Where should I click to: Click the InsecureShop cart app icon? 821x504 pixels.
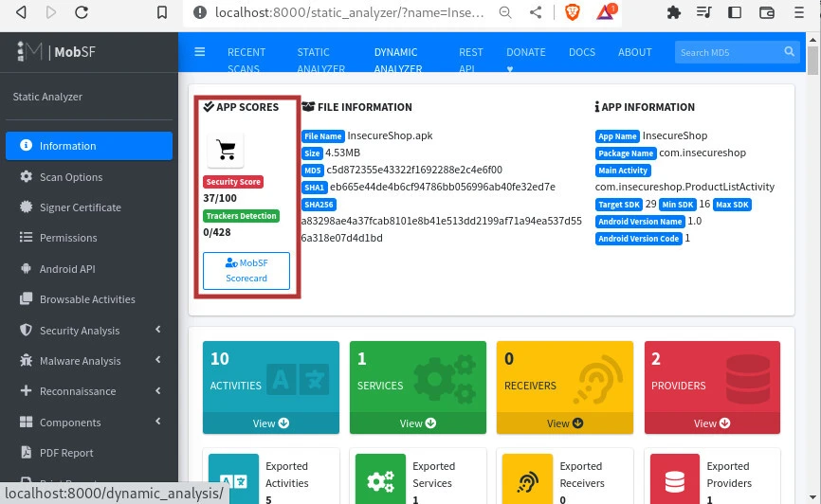[x=227, y=151]
